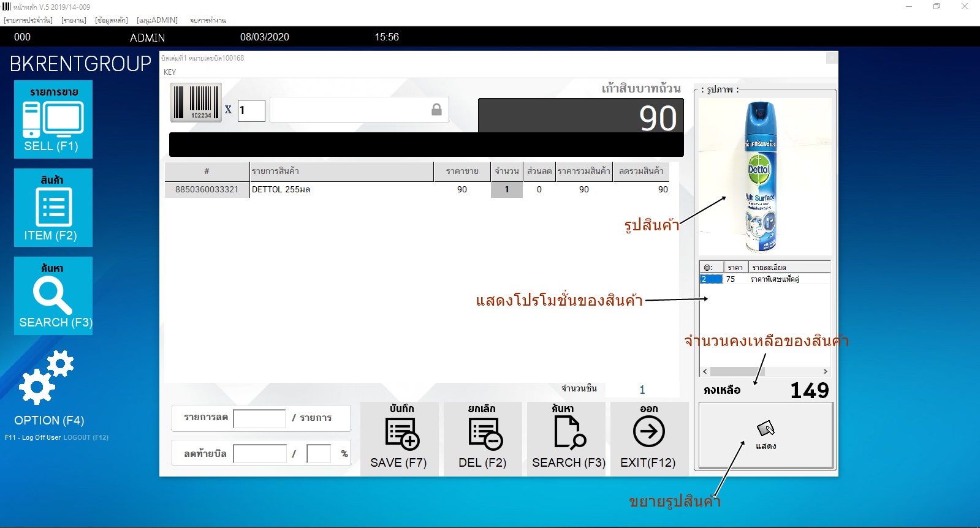Click the barcode entry input field
Image resolution: width=980 pixels, height=528 pixels.
coord(359,110)
